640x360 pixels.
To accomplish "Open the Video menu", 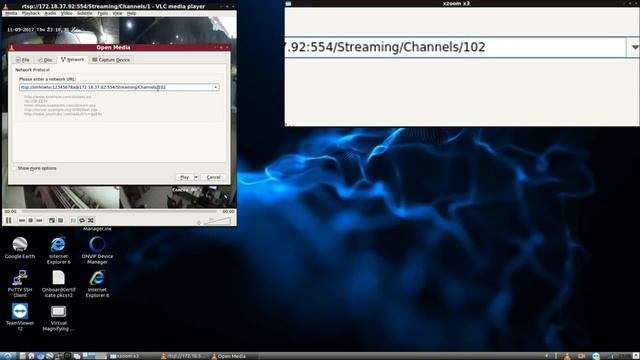I will [67, 13].
